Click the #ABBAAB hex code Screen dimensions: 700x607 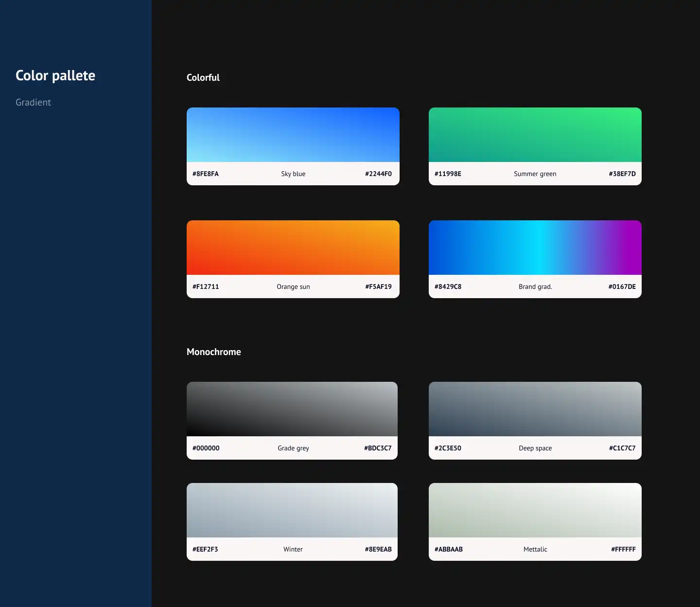(449, 549)
